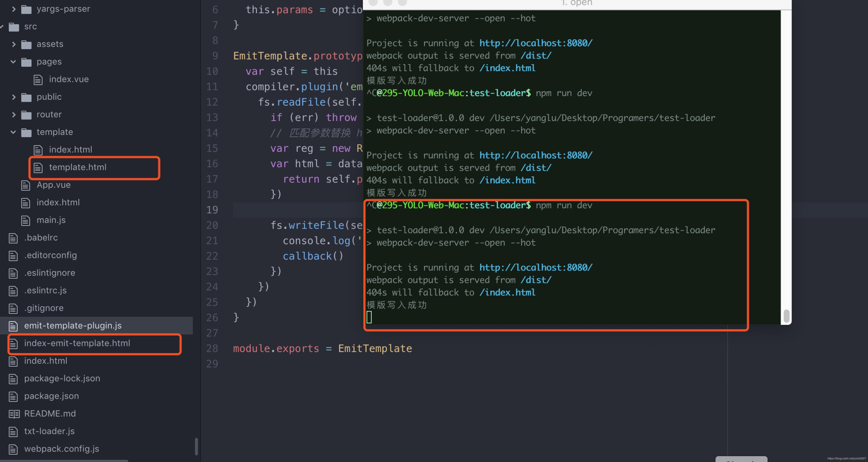This screenshot has width=868, height=462.
Task: Expand the router folder
Action: (14, 115)
